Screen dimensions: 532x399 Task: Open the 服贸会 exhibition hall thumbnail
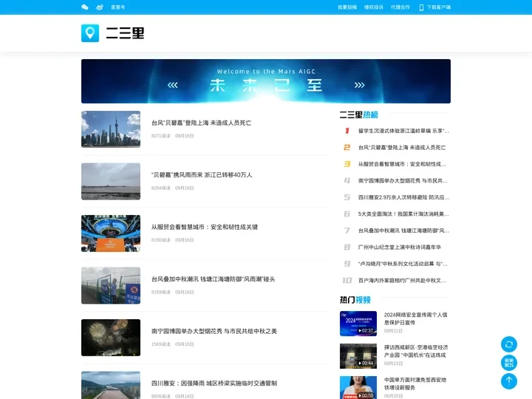point(111,233)
